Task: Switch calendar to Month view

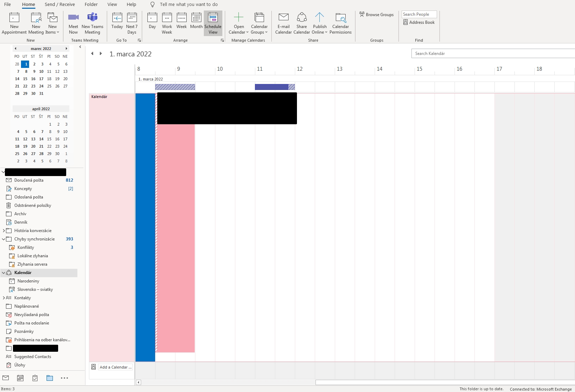Action: [196, 23]
